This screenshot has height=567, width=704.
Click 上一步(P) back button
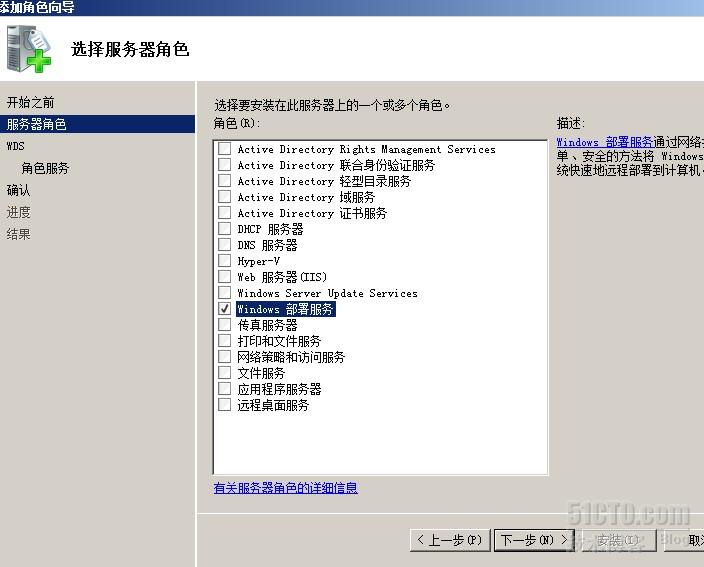pyautogui.click(x=450, y=540)
